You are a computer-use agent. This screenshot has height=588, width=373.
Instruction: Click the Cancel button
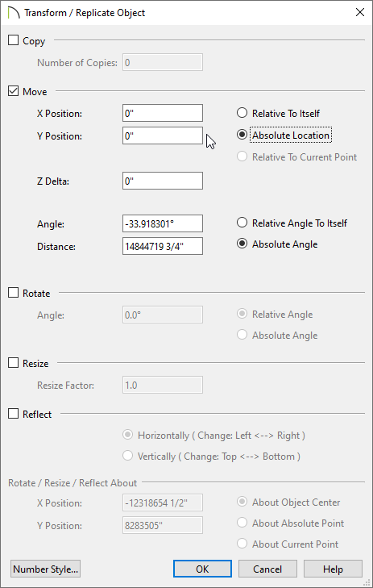267,569
